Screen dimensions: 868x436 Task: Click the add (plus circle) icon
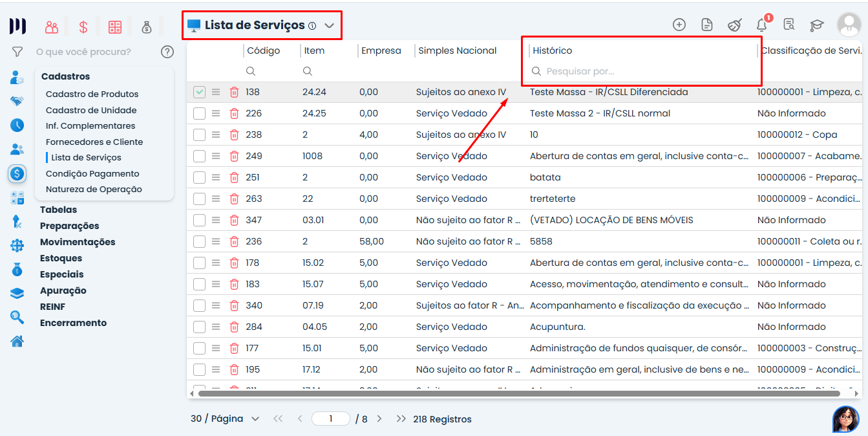(679, 25)
